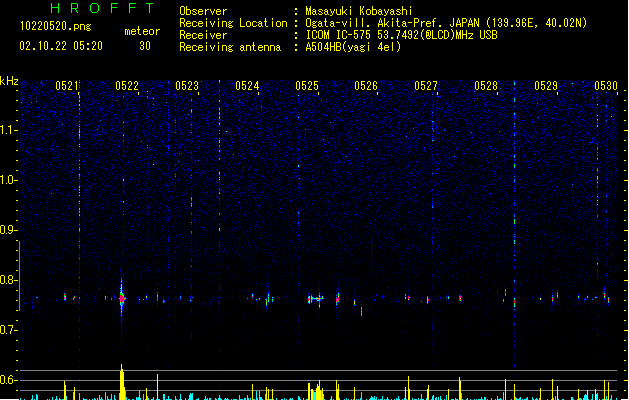The height and width of the screenshot is (400, 629).
Task: Click the 1.0 kHz axis label
Action: (x=8, y=180)
